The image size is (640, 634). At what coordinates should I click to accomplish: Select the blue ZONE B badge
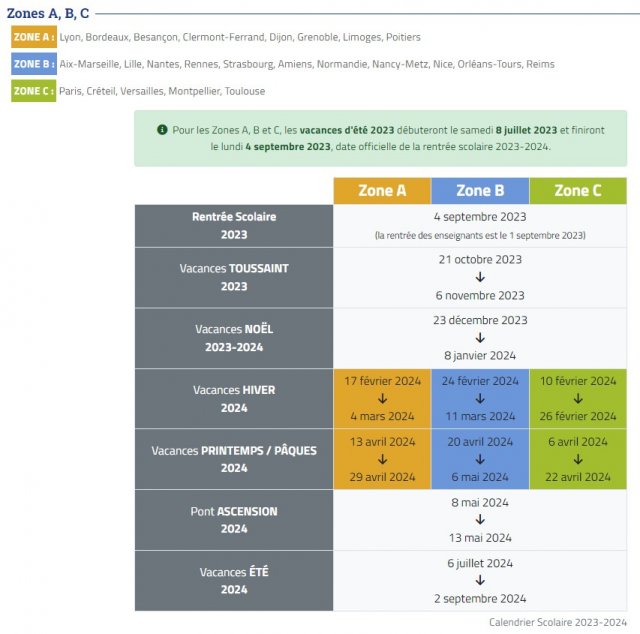coord(34,64)
